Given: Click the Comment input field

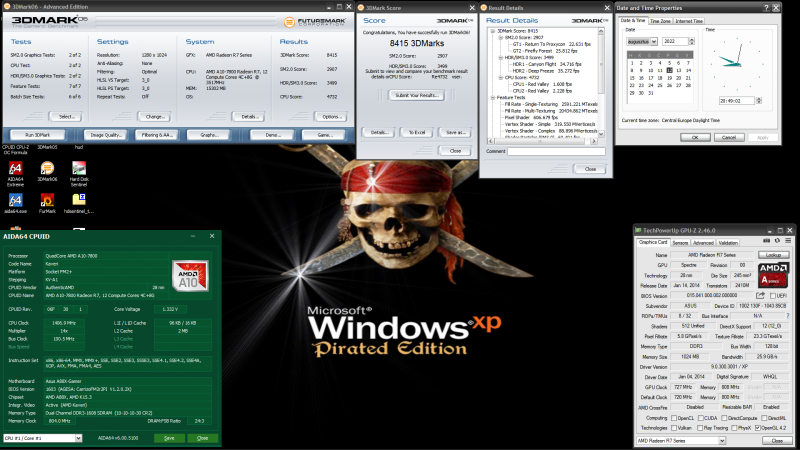Looking at the screenshot, I should click(556, 152).
